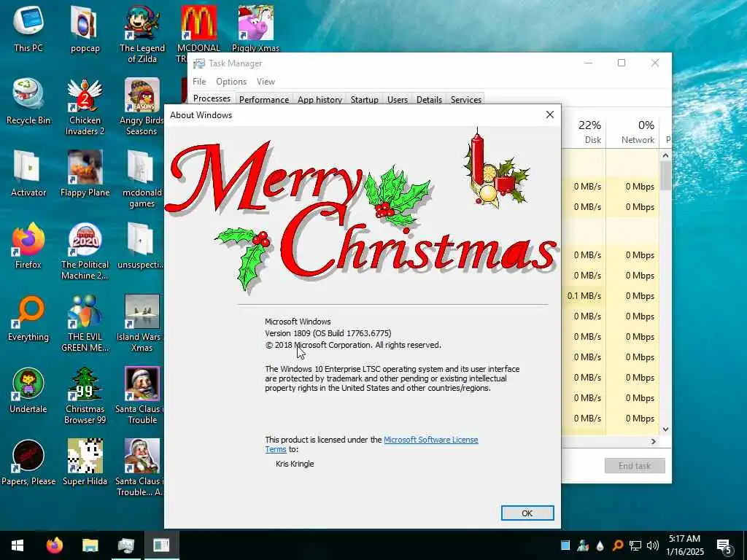
Task: Launch Flappy Plane shortcut
Action: [x=85, y=174]
